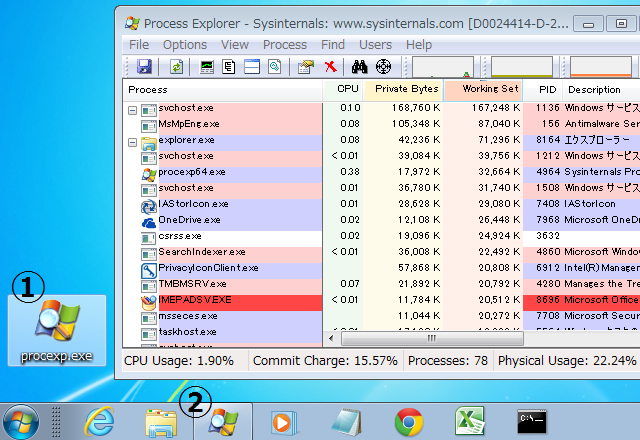
Task: Toggle the lower pane toolbar icon
Action: [252, 67]
